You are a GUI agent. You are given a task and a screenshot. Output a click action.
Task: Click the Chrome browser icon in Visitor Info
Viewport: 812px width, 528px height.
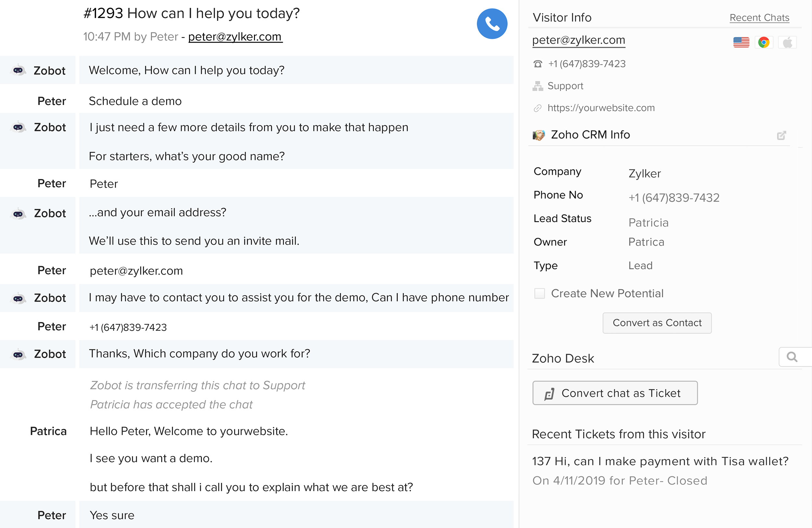pyautogui.click(x=764, y=42)
